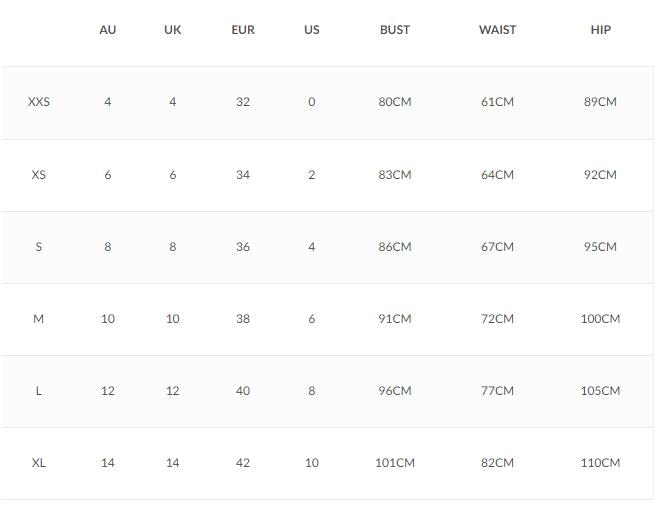Image resolution: width=654 pixels, height=514 pixels.
Task: Select the L size row label
Action: (x=38, y=391)
